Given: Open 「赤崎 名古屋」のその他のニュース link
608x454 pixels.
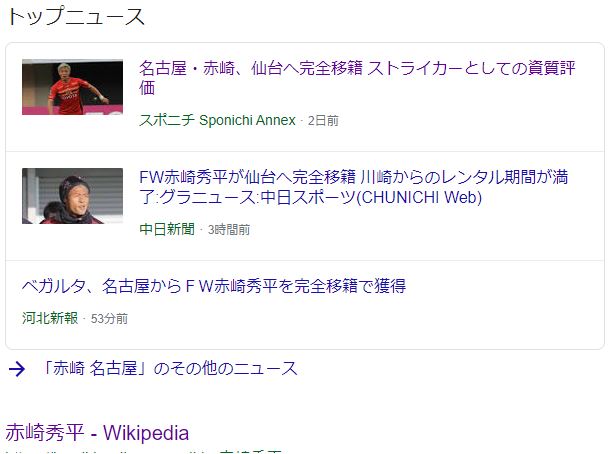Looking at the screenshot, I should click(x=169, y=368).
